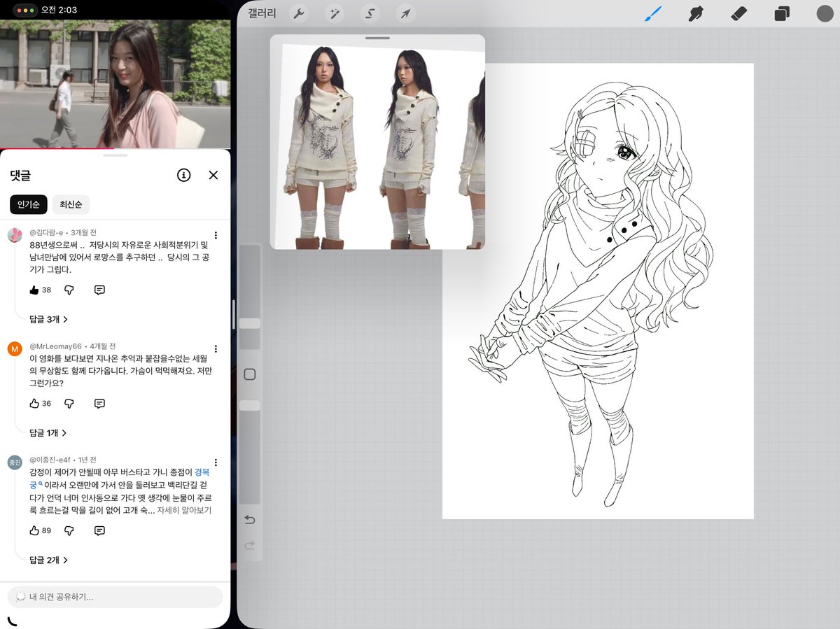This screenshot has height=629, width=840.
Task: Activate the Transform arrow tool
Action: (x=405, y=14)
